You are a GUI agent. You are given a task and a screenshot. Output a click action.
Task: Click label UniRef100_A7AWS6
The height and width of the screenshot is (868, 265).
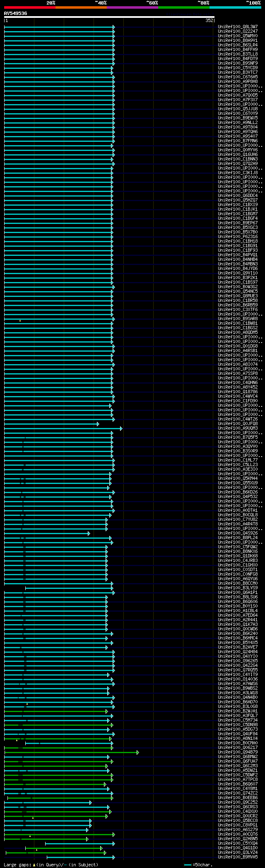(238, 683)
